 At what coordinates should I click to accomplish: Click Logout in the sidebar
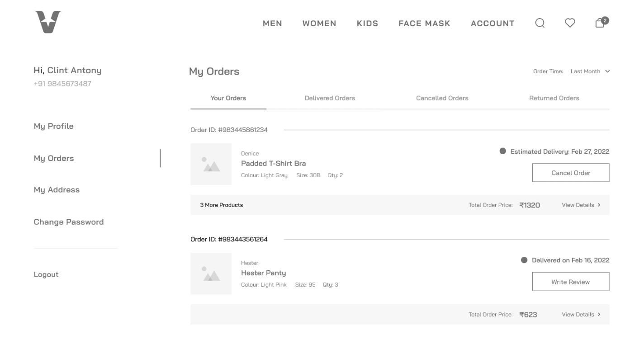[46, 274]
